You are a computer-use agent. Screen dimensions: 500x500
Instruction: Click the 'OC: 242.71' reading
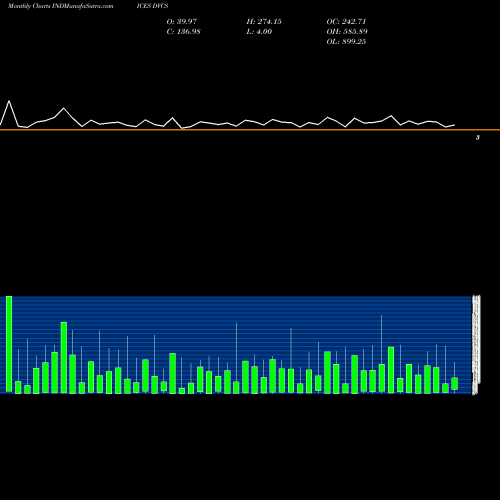click(346, 22)
